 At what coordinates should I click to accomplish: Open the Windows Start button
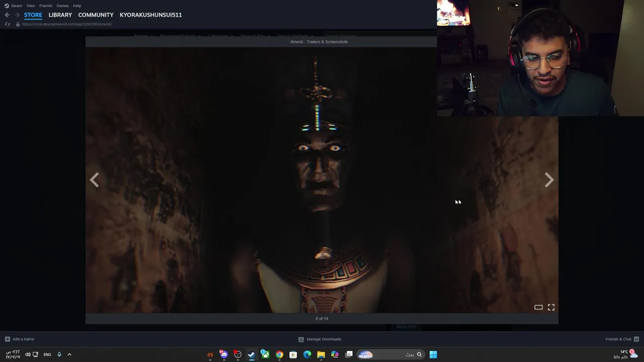[433, 354]
